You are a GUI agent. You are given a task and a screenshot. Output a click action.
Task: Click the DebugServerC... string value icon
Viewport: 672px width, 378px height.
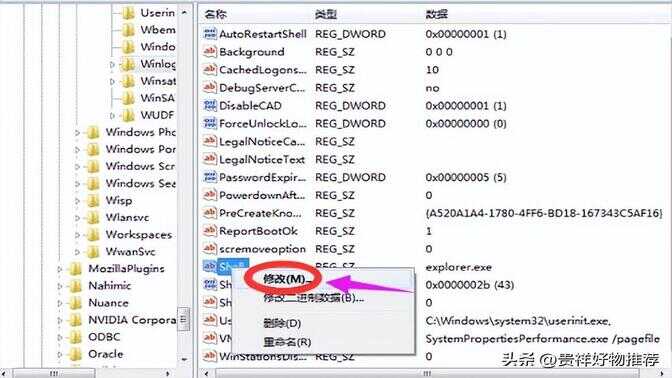[210, 87]
